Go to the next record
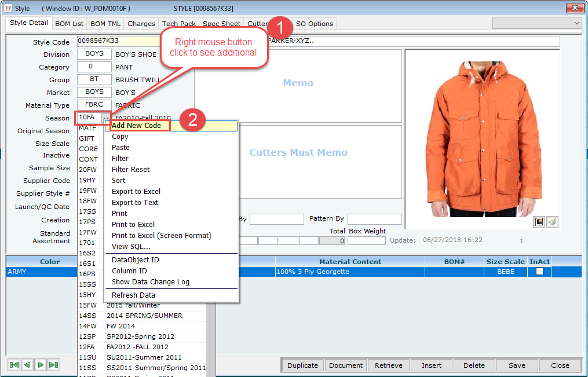The width and height of the screenshot is (588, 377). 40,365
